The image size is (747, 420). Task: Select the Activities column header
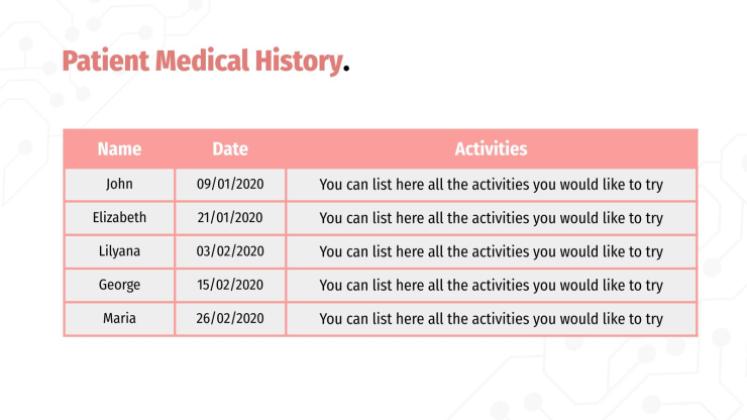(x=490, y=149)
